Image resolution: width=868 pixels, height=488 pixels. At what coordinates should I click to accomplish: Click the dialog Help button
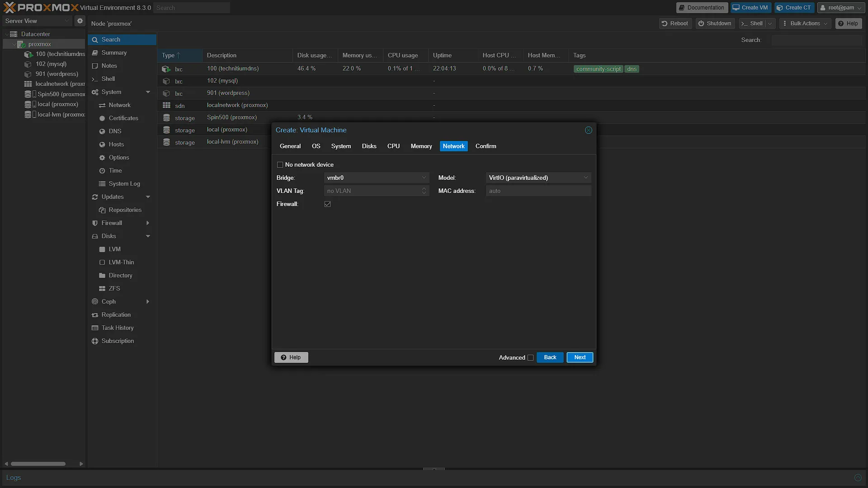pyautogui.click(x=291, y=357)
